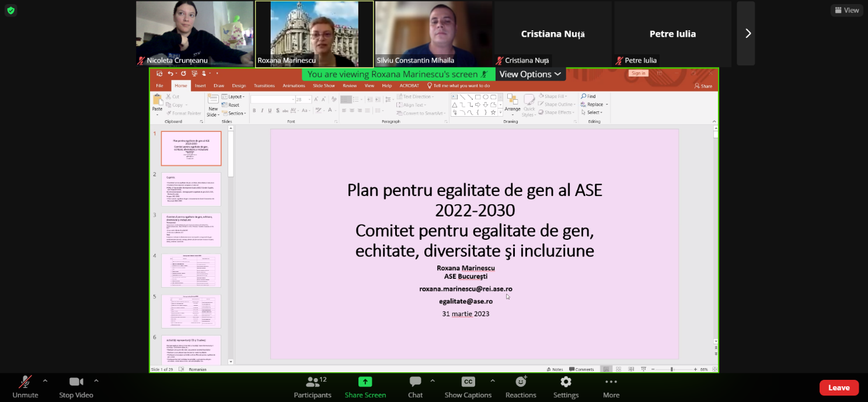The image size is (868, 402).
Task: Switch to the Design ribbon tab
Action: pos(239,86)
